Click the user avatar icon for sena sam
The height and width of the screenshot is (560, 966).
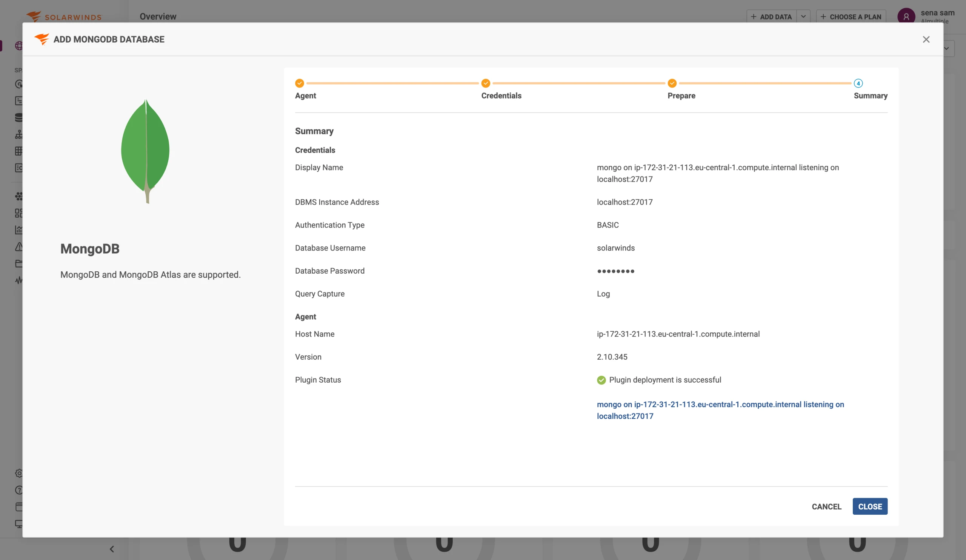click(906, 16)
